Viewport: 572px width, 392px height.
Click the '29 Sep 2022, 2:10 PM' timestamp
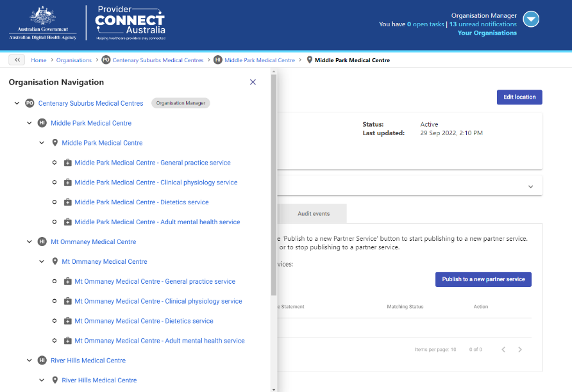(x=451, y=133)
